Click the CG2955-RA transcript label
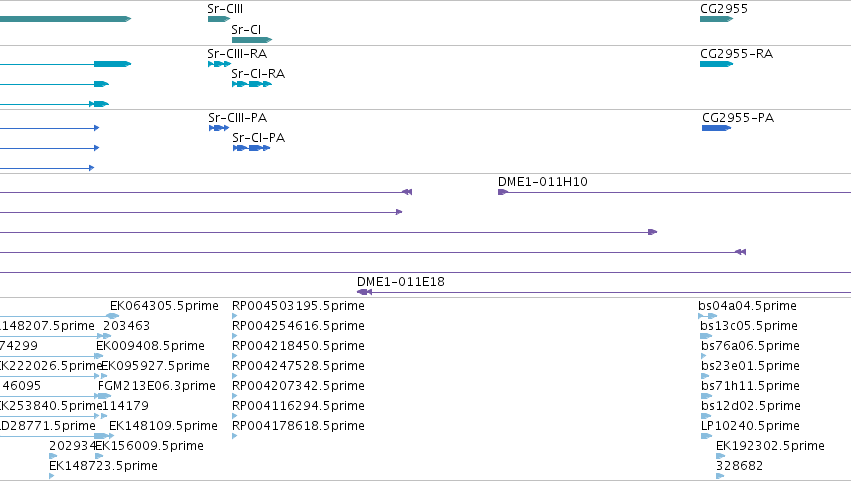The height and width of the screenshot is (481, 851). 736,54
